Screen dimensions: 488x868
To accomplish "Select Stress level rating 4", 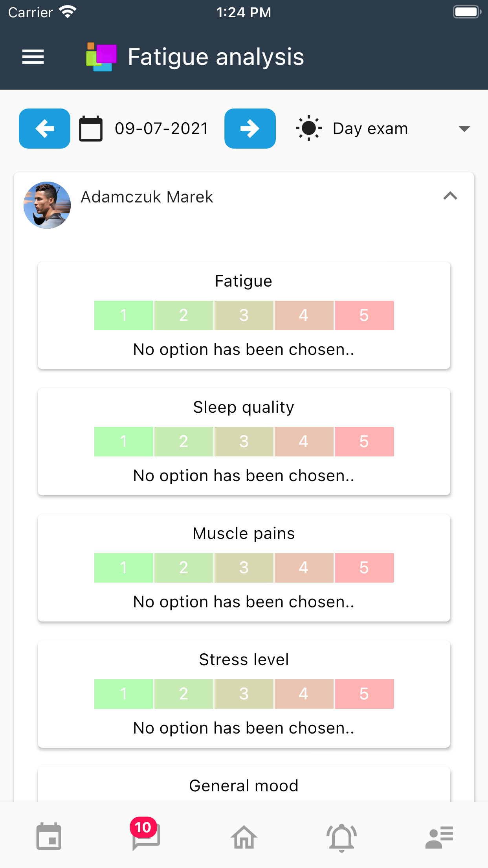I will 304,694.
